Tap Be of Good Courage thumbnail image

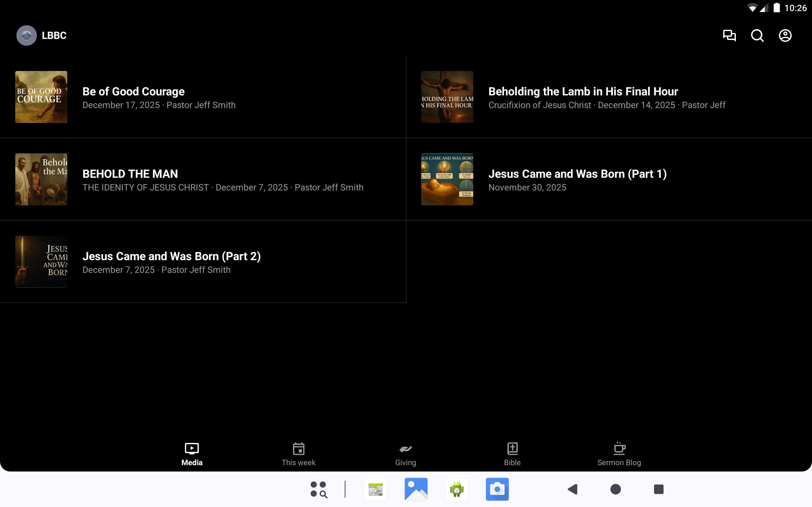(x=41, y=97)
